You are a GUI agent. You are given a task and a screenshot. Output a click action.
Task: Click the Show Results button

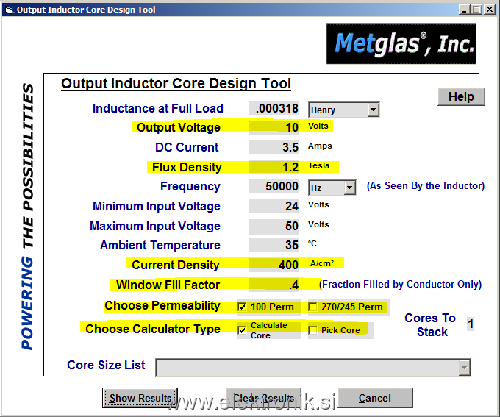(x=140, y=398)
